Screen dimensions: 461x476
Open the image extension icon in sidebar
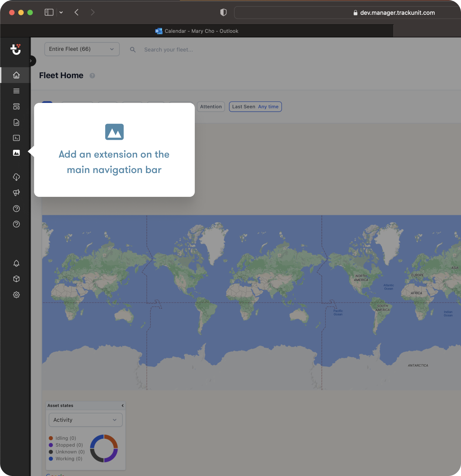tap(16, 153)
